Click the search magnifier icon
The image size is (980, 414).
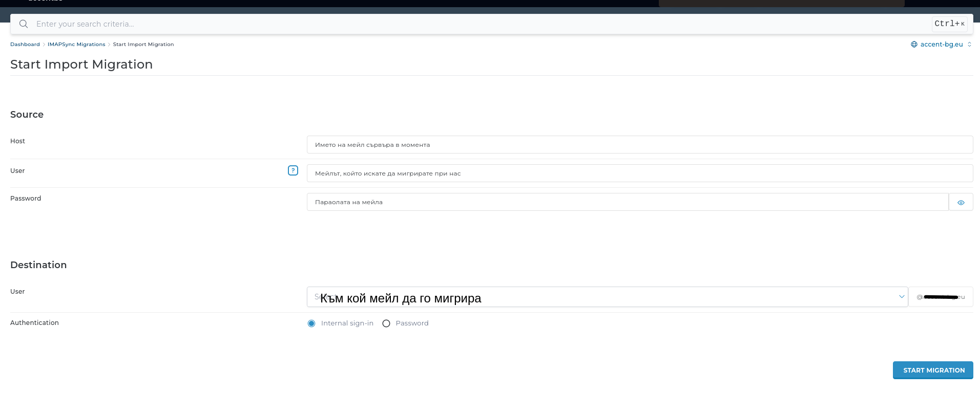click(24, 24)
